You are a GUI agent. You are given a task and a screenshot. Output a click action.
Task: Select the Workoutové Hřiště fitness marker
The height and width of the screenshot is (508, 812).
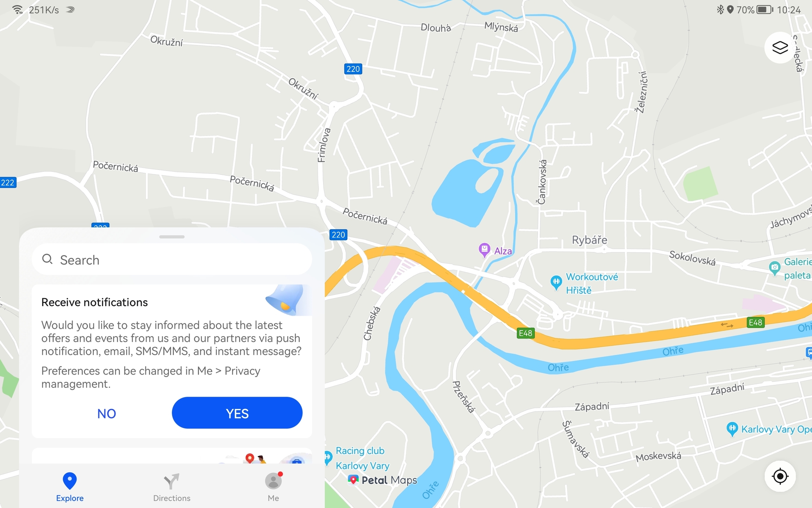[x=556, y=282]
